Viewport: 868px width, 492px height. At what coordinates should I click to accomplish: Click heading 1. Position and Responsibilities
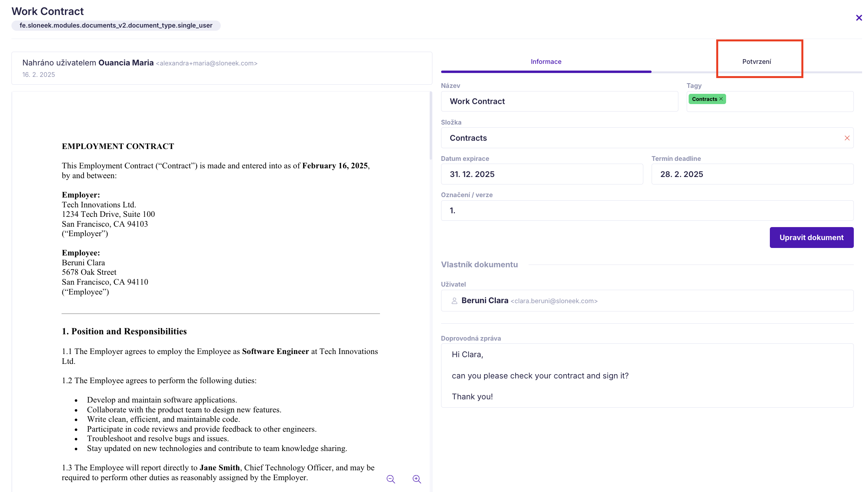coord(124,332)
